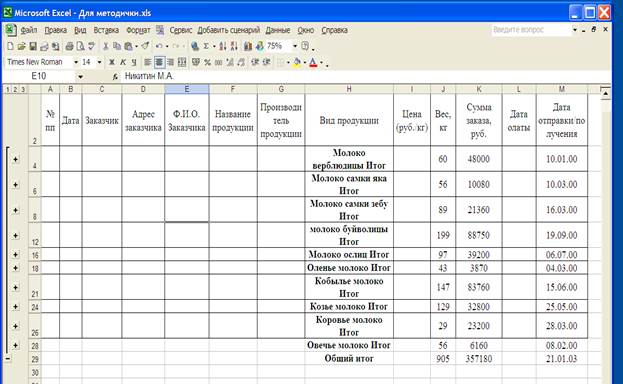Open the fill color palette arrow
The height and width of the screenshot is (384, 623).
pyautogui.click(x=304, y=62)
